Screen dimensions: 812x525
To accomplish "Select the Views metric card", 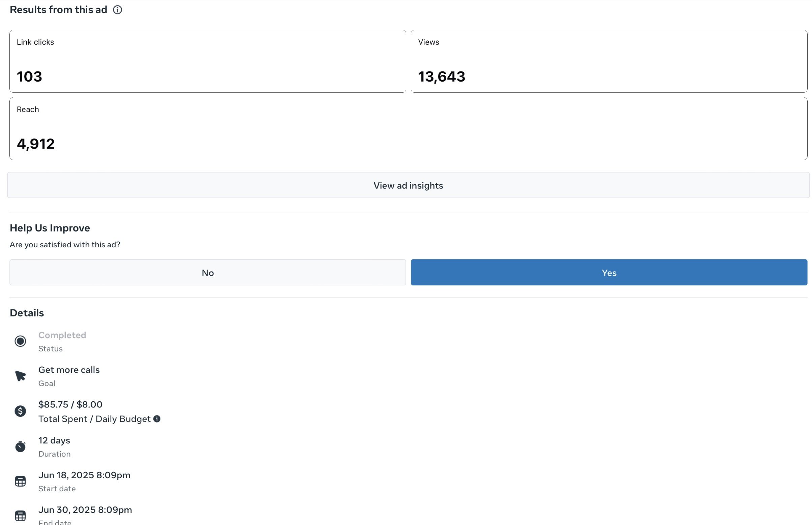I will click(609, 61).
